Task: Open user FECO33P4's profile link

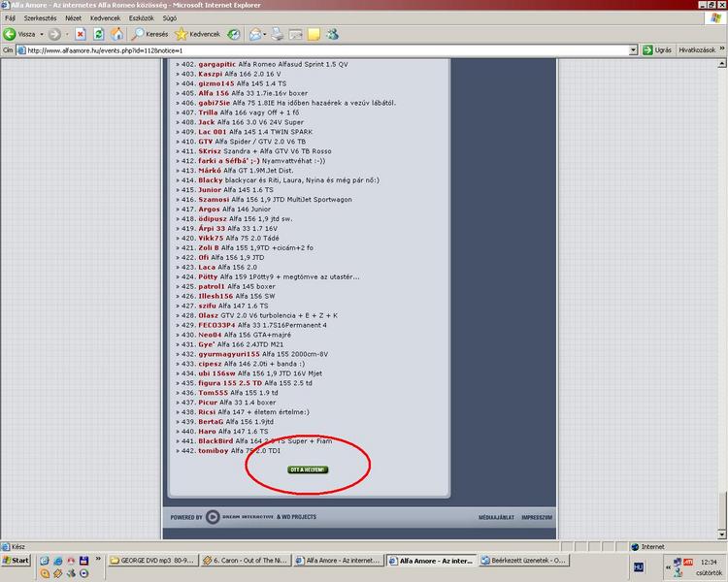Action: tap(216, 325)
